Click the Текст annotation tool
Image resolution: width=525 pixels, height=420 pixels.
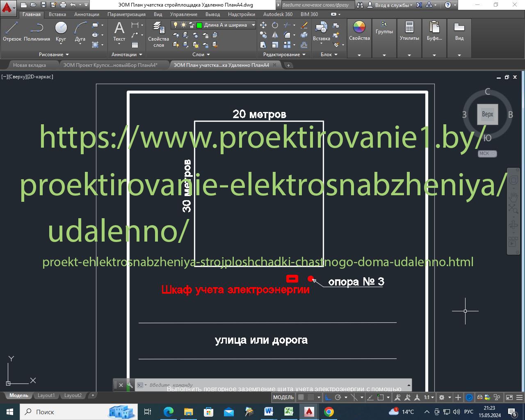[x=119, y=31]
